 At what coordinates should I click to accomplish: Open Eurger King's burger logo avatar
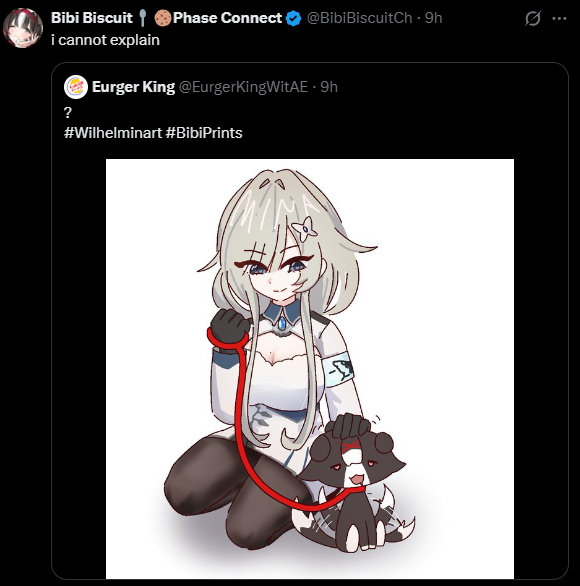pos(76,87)
